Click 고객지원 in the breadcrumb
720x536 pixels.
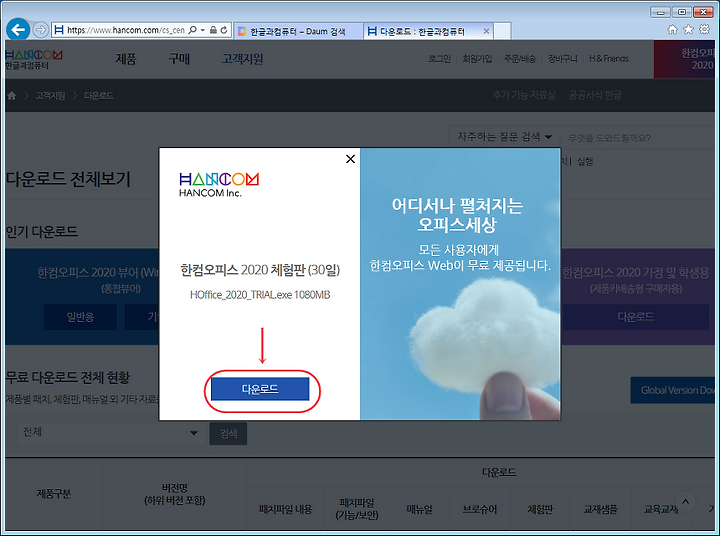click(51, 96)
